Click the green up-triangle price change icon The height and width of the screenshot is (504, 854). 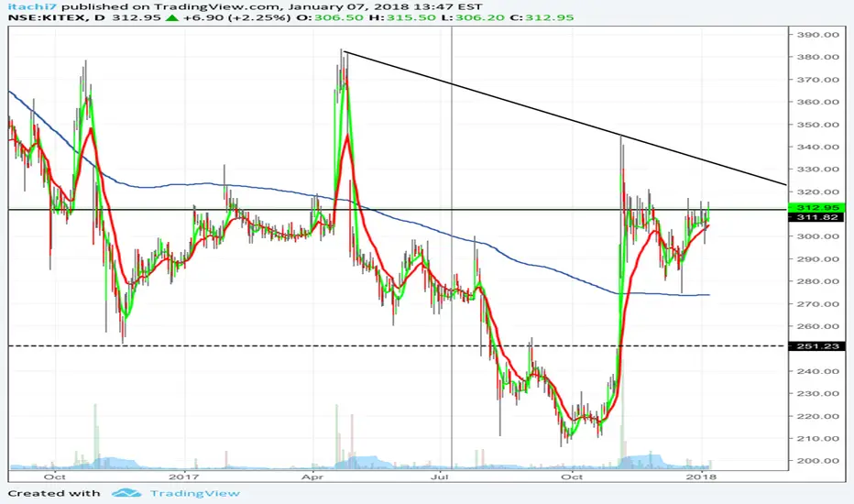pyautogui.click(x=171, y=17)
